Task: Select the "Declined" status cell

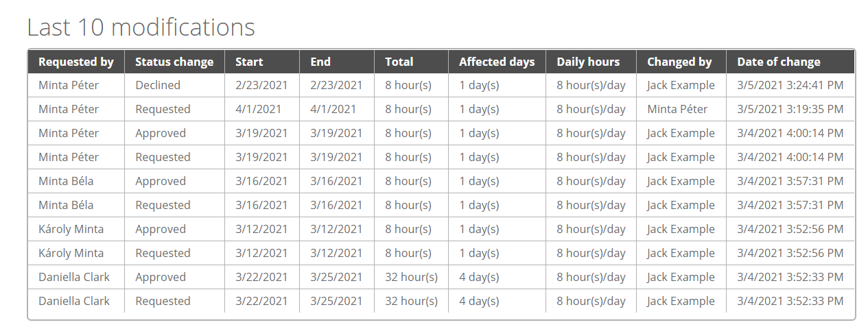Action: [158, 85]
